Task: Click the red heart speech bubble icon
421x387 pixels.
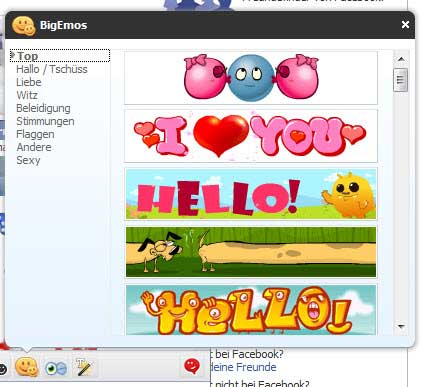Action: [192, 366]
